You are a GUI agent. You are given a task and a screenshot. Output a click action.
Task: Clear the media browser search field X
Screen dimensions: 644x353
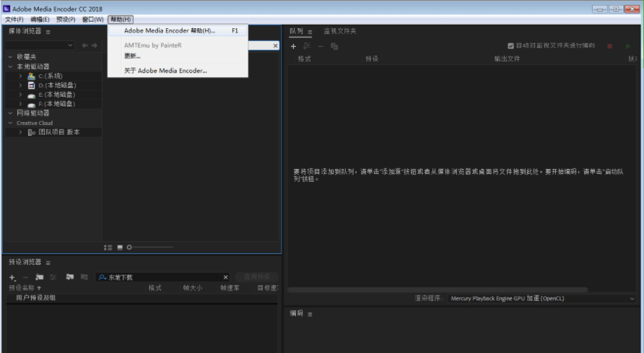point(276,45)
